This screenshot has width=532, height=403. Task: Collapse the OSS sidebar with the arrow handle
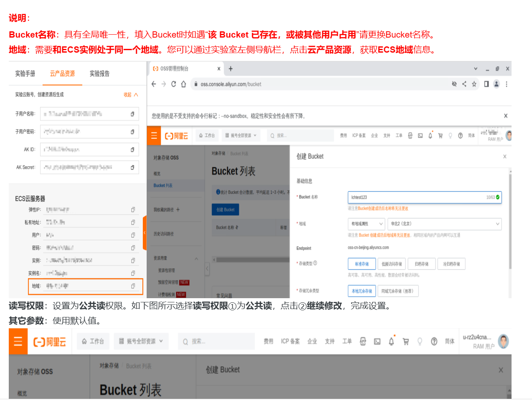[x=207, y=269]
